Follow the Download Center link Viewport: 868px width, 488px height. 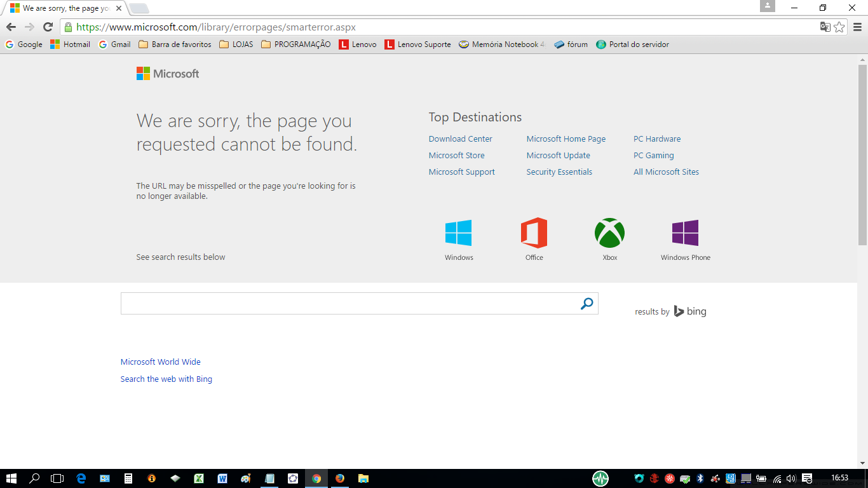460,139
